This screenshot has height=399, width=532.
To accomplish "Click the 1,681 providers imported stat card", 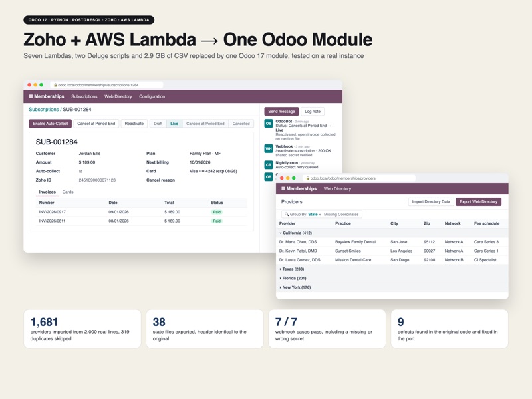I will (82, 329).
